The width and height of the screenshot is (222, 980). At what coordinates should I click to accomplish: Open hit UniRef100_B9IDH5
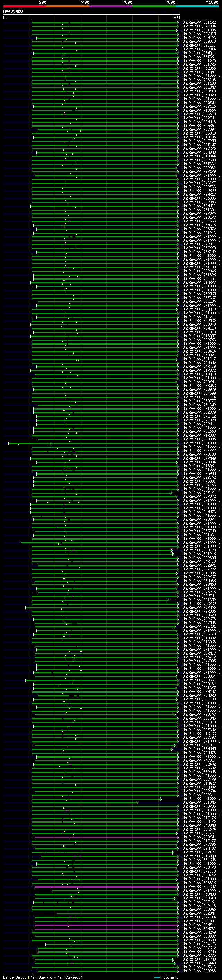[199, 30]
